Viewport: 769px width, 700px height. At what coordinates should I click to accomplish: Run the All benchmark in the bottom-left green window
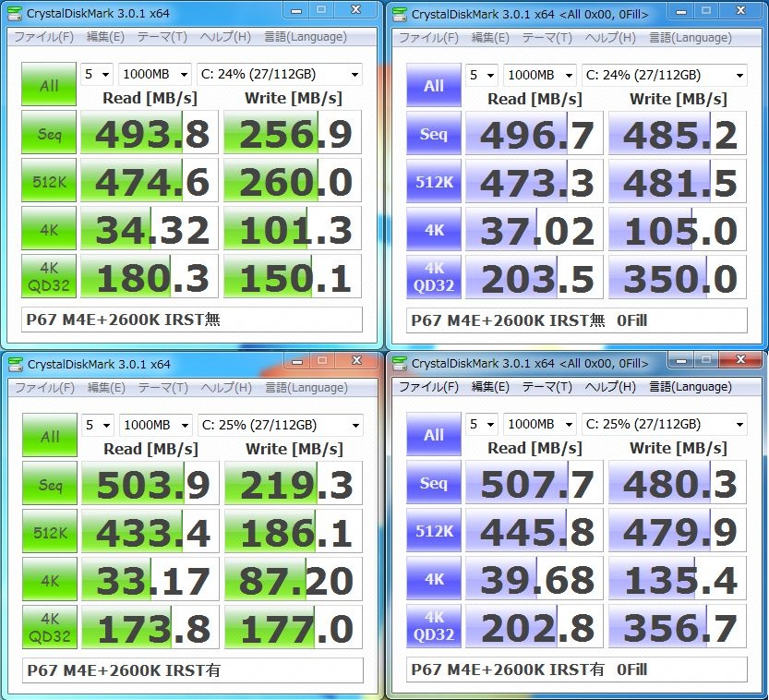(50, 436)
